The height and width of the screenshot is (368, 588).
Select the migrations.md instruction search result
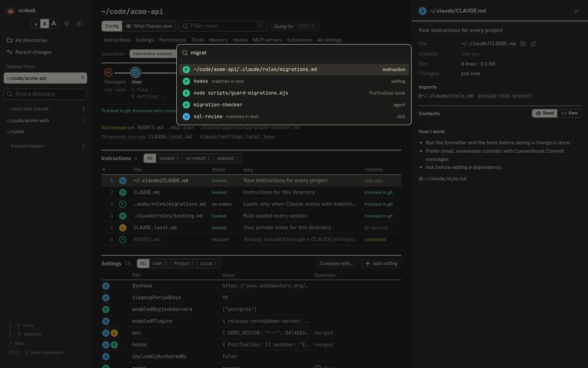294,69
